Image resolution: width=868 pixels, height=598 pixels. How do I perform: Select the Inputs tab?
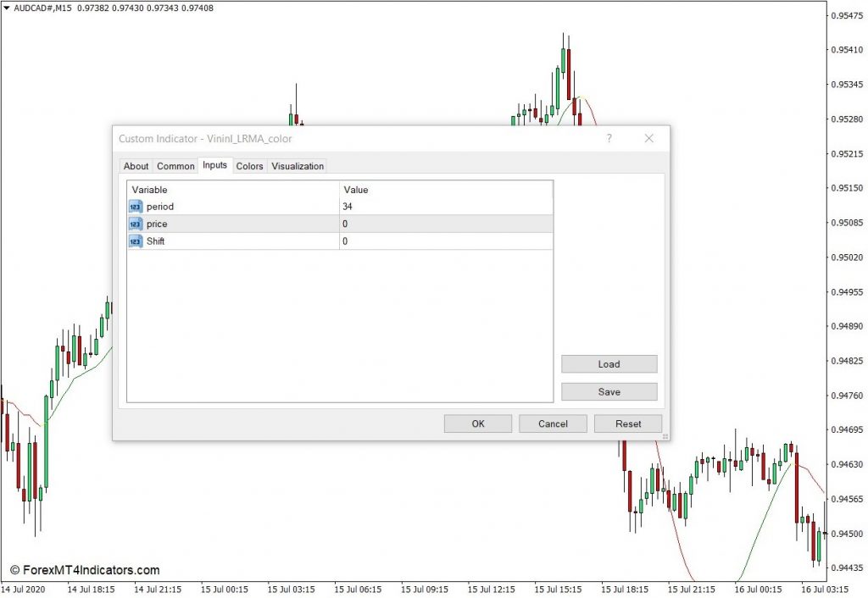[x=214, y=165]
